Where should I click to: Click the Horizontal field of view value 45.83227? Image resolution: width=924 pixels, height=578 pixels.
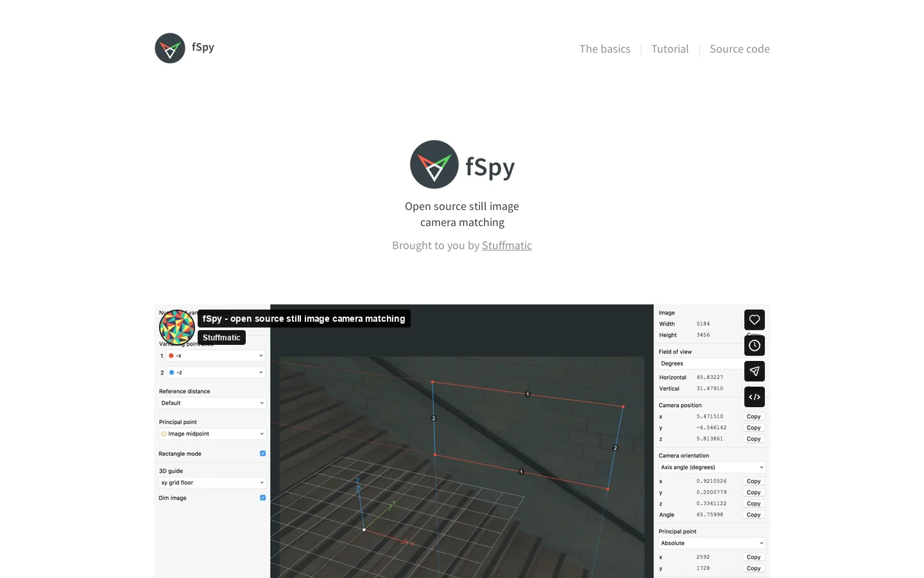pyautogui.click(x=710, y=378)
